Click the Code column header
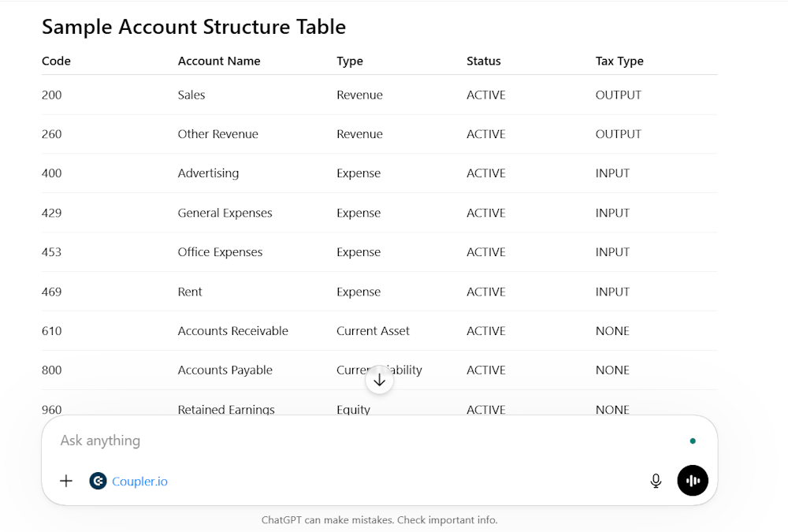The width and height of the screenshot is (788, 532). (56, 61)
